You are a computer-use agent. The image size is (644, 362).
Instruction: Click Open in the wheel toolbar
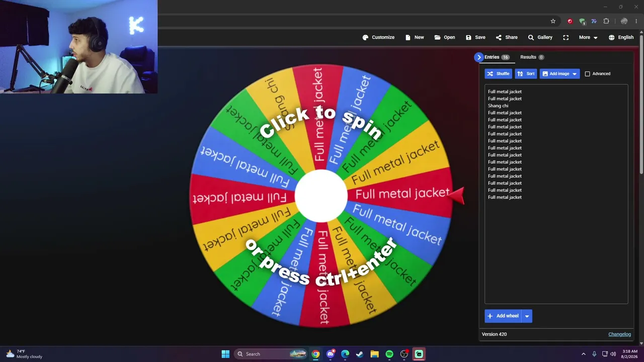445,37
